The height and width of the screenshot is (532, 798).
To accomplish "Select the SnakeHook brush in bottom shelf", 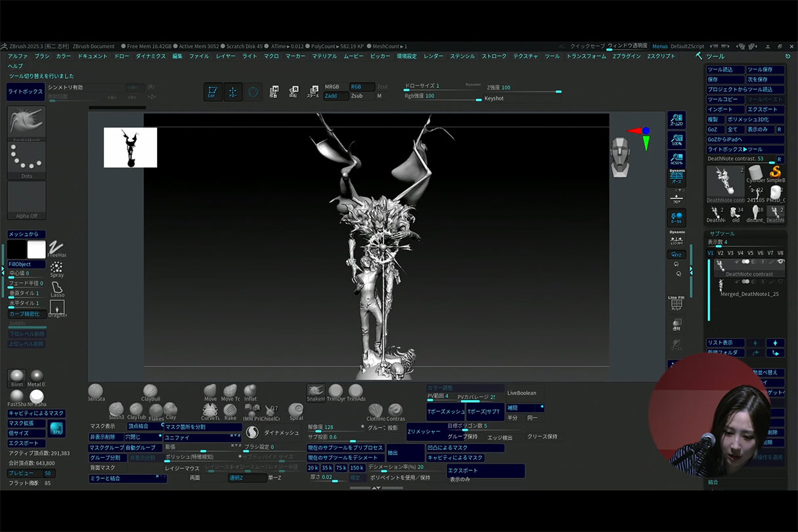I will (x=316, y=391).
